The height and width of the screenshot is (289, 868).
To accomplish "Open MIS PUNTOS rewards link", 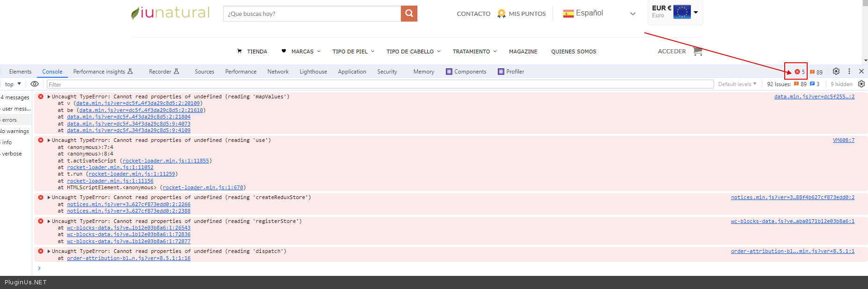I will point(521,14).
